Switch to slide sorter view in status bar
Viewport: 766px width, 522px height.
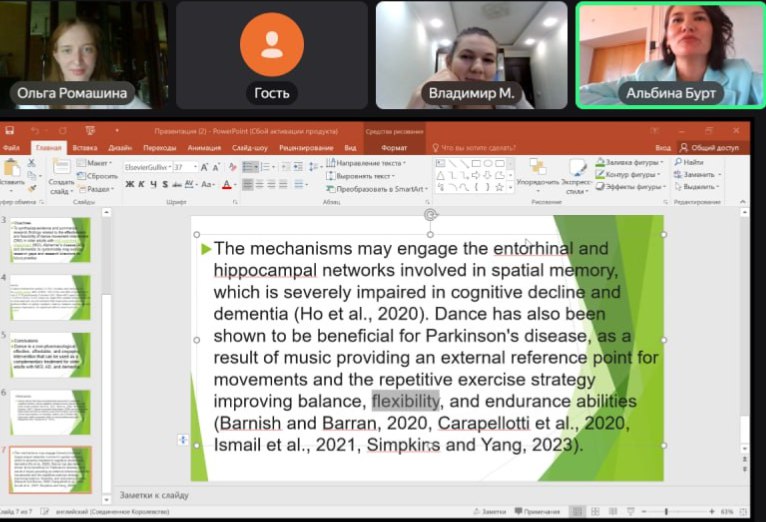coord(595,511)
